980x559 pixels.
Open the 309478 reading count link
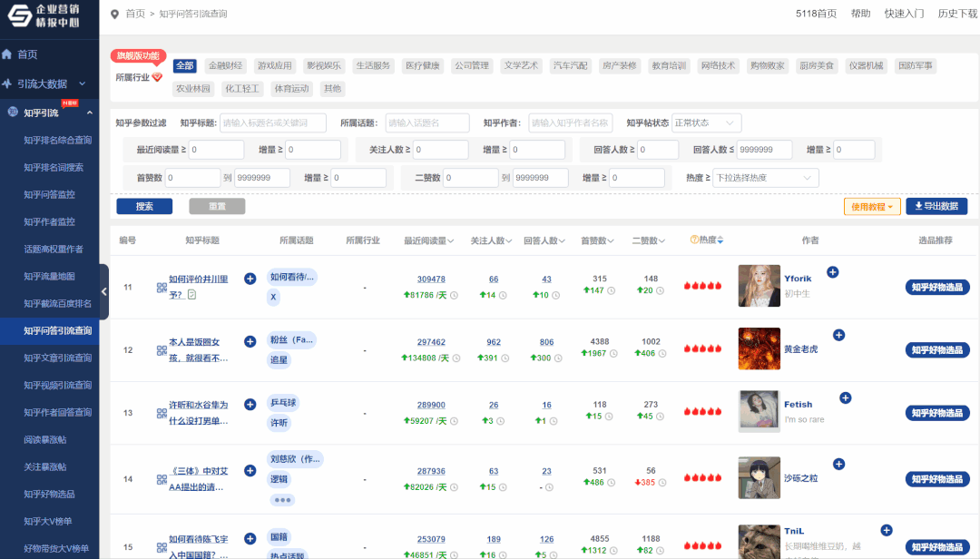coord(431,279)
